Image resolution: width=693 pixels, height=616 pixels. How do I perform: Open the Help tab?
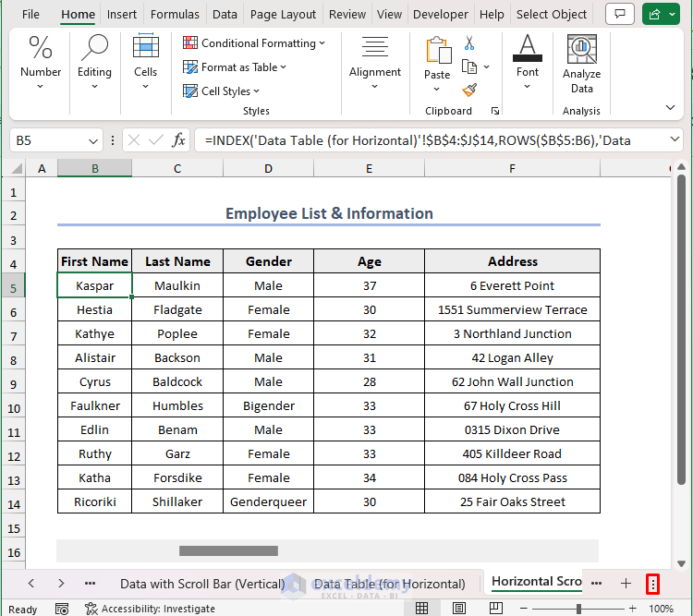click(x=492, y=14)
